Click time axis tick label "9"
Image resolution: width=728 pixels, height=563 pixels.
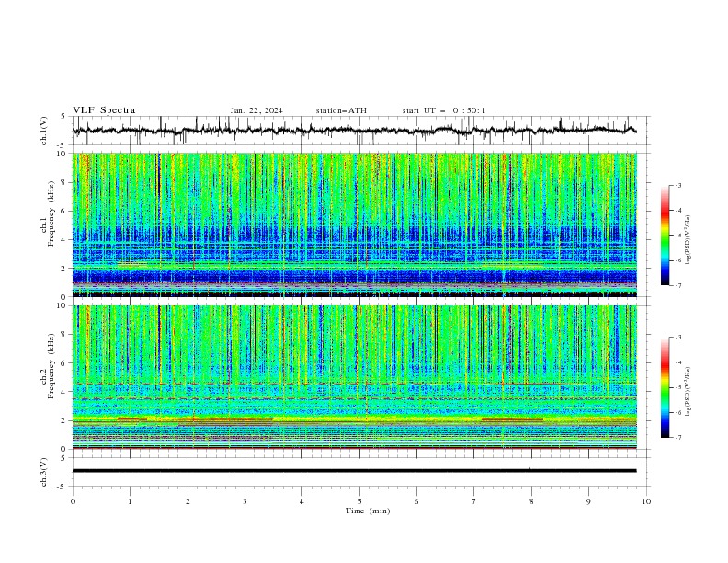[588, 501]
